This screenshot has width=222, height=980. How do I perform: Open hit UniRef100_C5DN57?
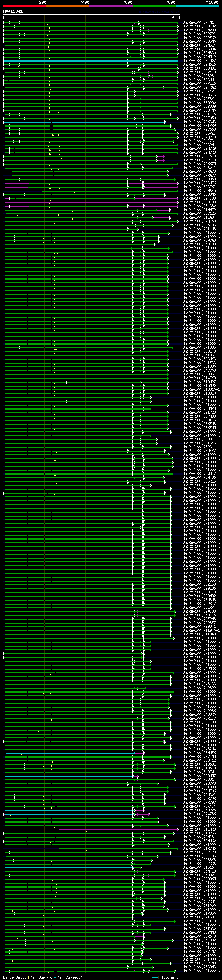click(x=199, y=775)
